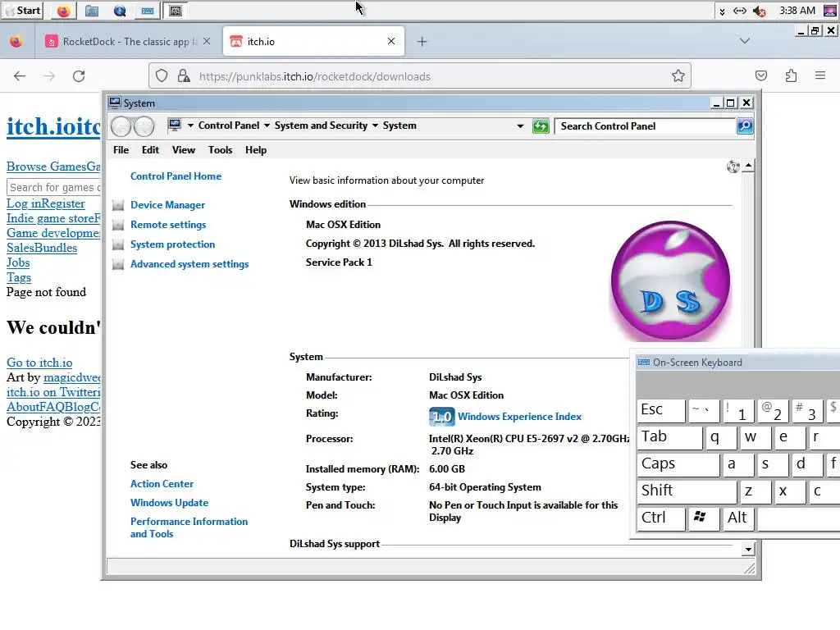This screenshot has height=630, width=840.
Task: Expand dropdown arrow after Control Panel breadcrumb
Action: [x=267, y=126]
